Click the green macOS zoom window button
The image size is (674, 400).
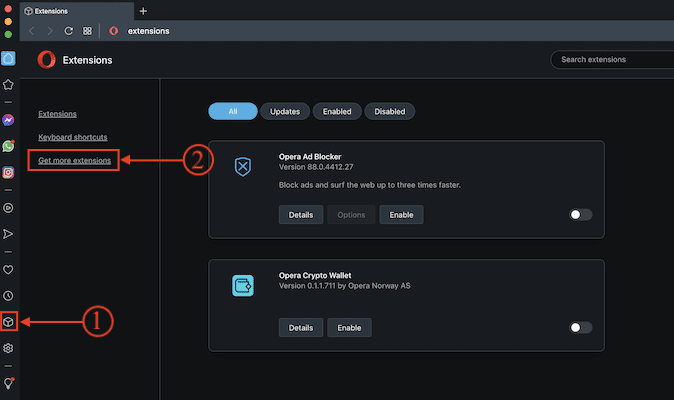[x=8, y=34]
